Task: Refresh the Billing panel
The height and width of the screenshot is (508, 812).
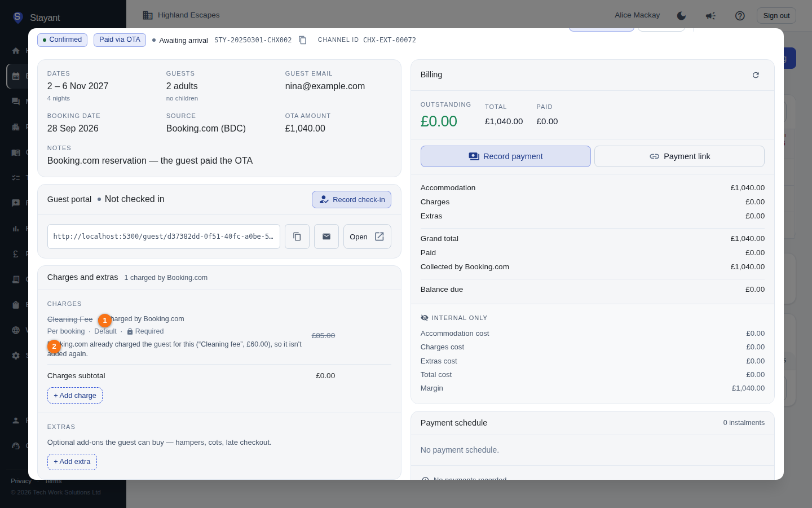Action: pos(756,75)
